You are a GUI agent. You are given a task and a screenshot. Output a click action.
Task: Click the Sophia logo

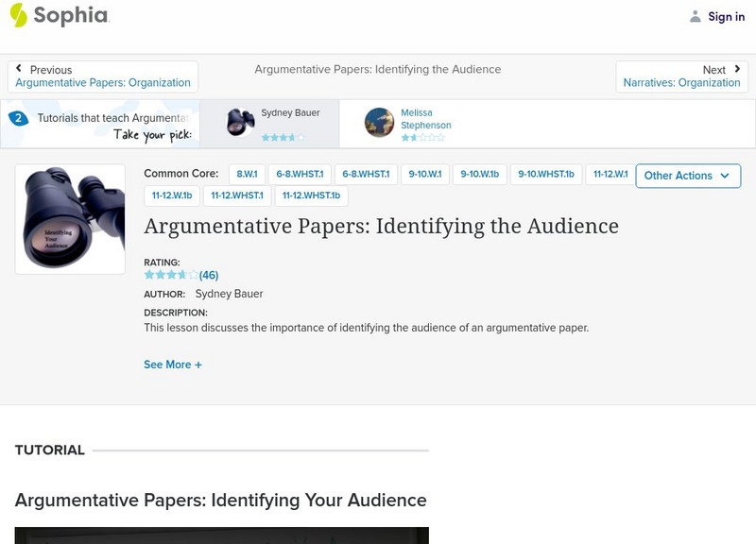(59, 16)
